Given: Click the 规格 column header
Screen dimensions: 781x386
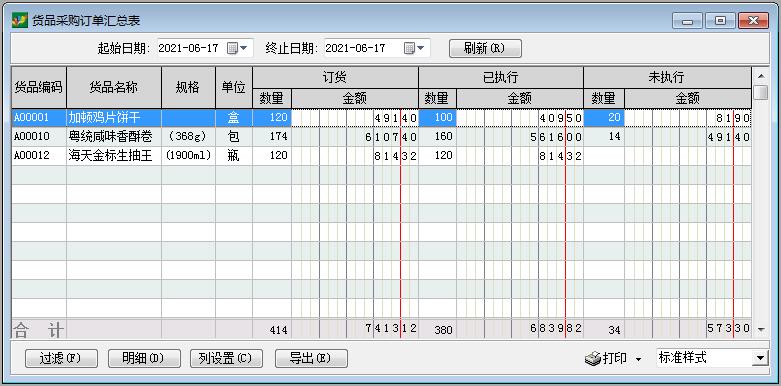Looking at the screenshot, I should pyautogui.click(x=188, y=88).
